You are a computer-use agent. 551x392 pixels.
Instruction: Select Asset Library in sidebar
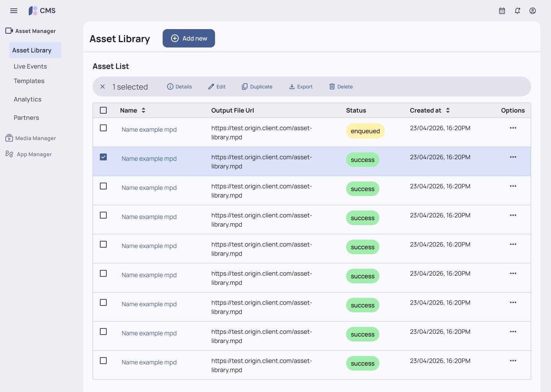point(35,50)
